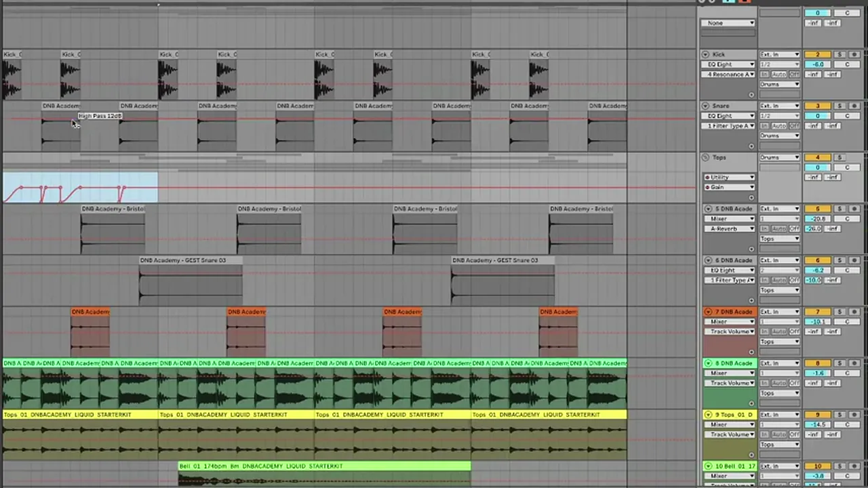Add automation lane on Kick track
868x488 pixels.
[751, 95]
